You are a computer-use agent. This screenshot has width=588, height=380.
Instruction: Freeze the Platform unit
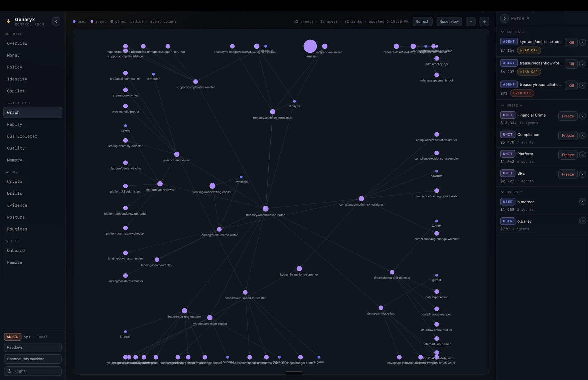tap(568, 155)
